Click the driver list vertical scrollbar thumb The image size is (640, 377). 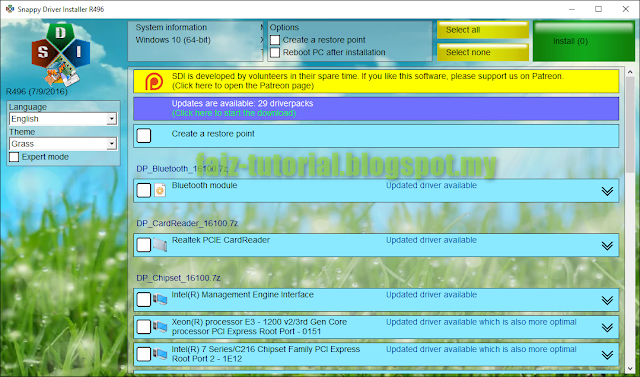point(630,126)
